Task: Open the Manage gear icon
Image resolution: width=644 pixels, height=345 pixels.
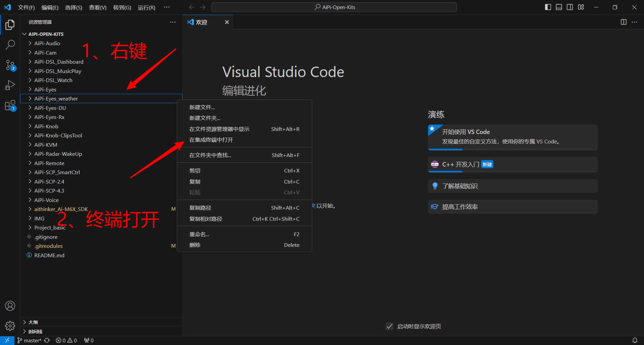Action: pos(10,326)
